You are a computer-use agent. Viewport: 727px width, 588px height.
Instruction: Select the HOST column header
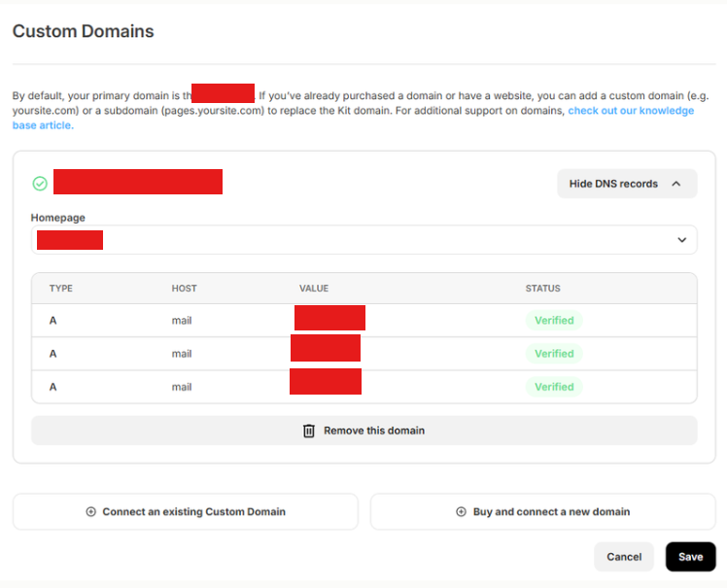184,289
